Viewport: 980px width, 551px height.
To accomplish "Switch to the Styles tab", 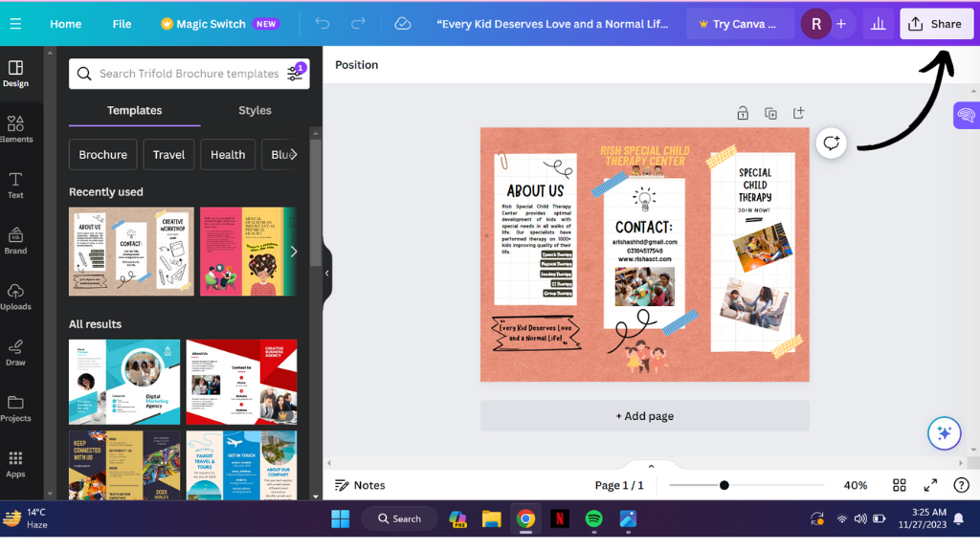I will pyautogui.click(x=255, y=110).
